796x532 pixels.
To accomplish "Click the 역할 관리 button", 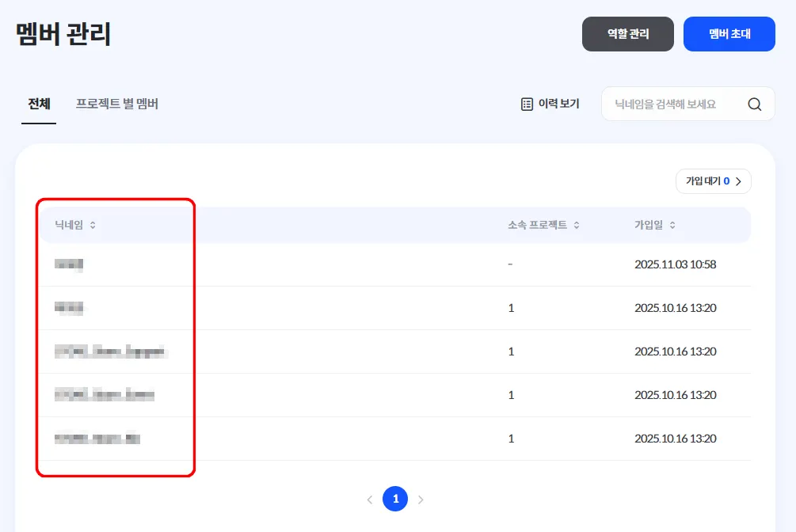I will pyautogui.click(x=627, y=34).
